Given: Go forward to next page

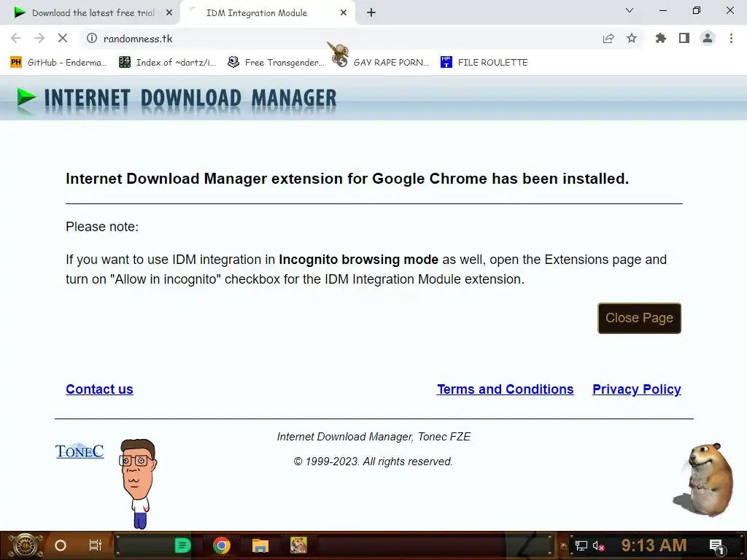Looking at the screenshot, I should click(x=39, y=38).
